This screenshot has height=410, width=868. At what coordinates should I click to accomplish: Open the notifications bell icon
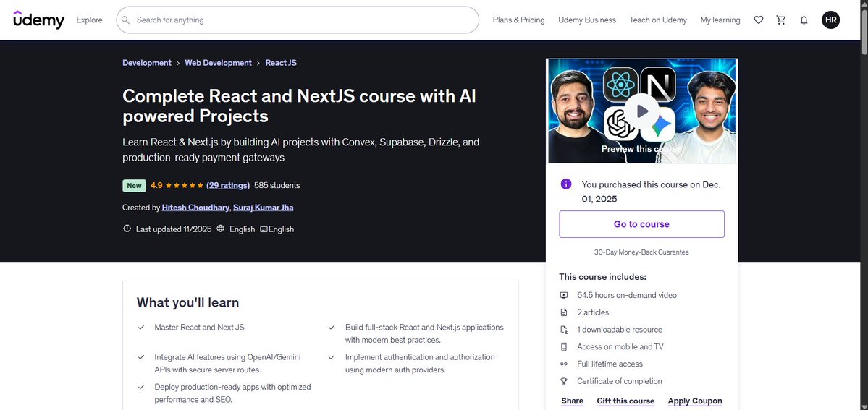point(804,20)
